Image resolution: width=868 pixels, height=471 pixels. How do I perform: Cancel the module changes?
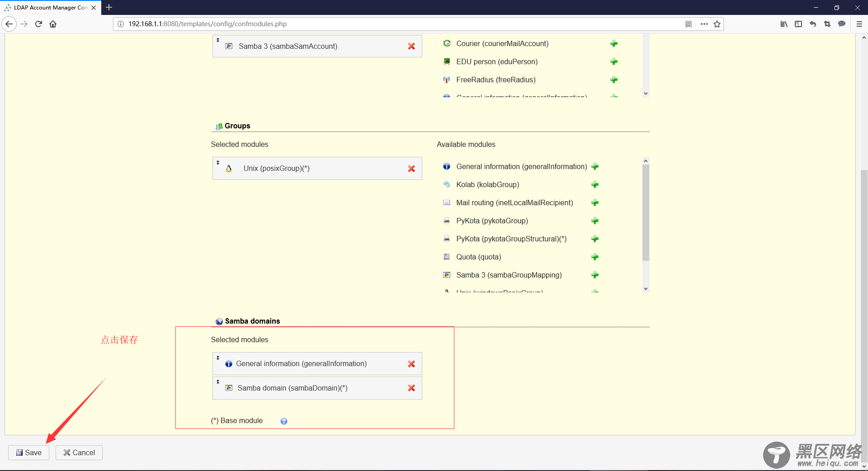click(x=79, y=452)
